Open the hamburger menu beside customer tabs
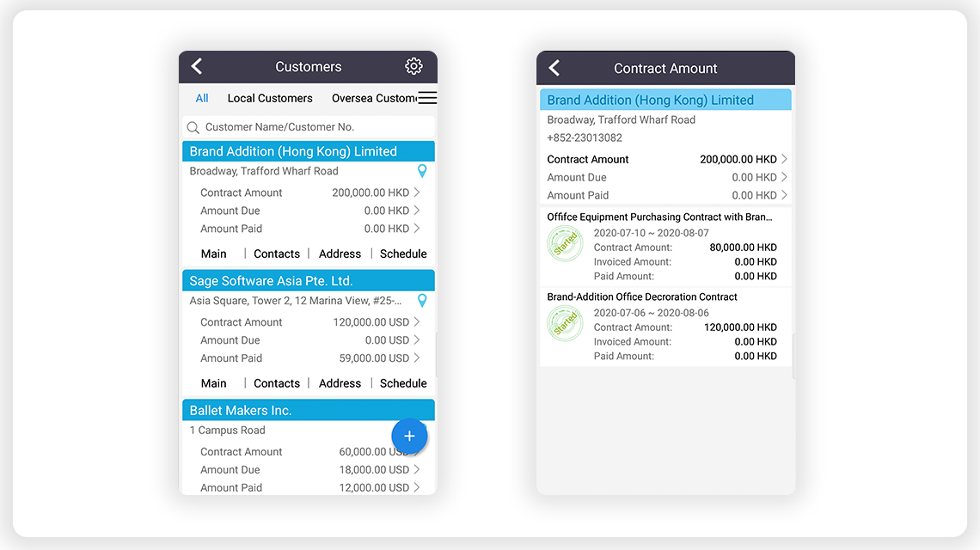The height and width of the screenshot is (550, 980). 427,98
